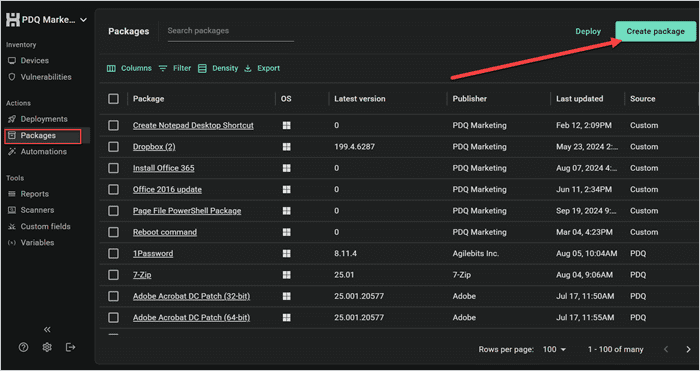
Task: Check Create Notepad Desktop Shortcut row
Action: (113, 125)
